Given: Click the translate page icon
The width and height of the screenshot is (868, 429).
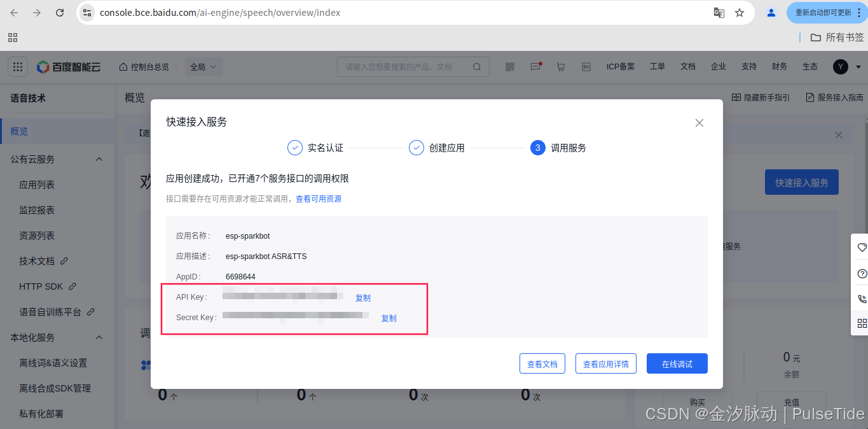Looking at the screenshot, I should click(719, 13).
